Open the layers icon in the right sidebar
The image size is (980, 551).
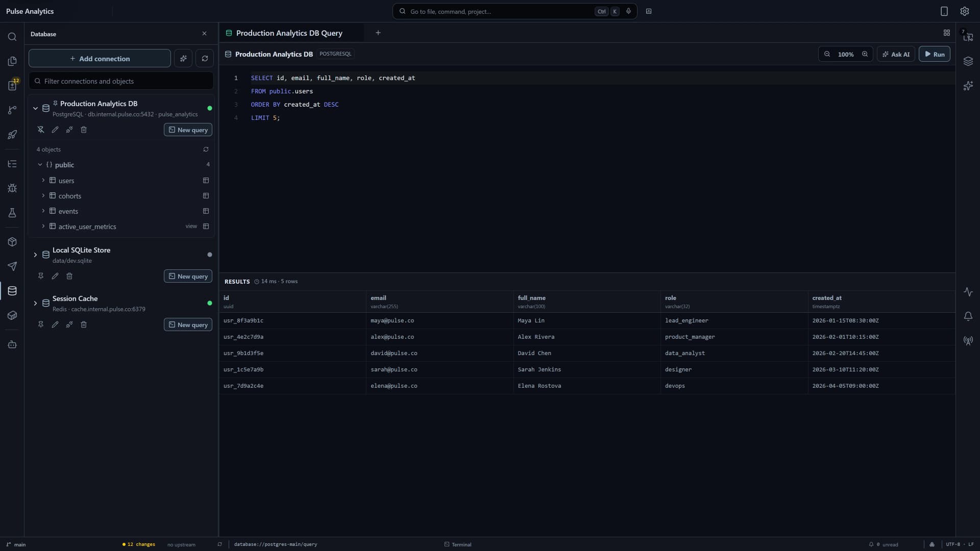click(x=968, y=61)
